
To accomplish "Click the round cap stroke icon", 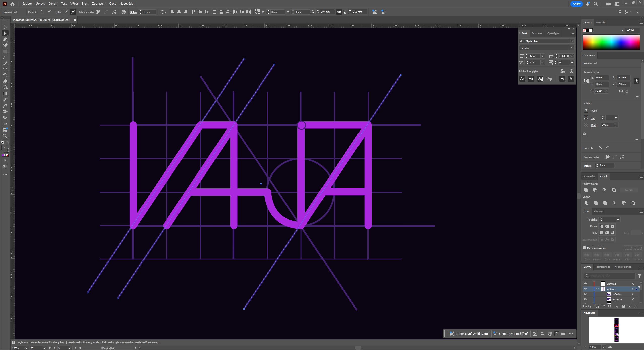I will point(607,226).
